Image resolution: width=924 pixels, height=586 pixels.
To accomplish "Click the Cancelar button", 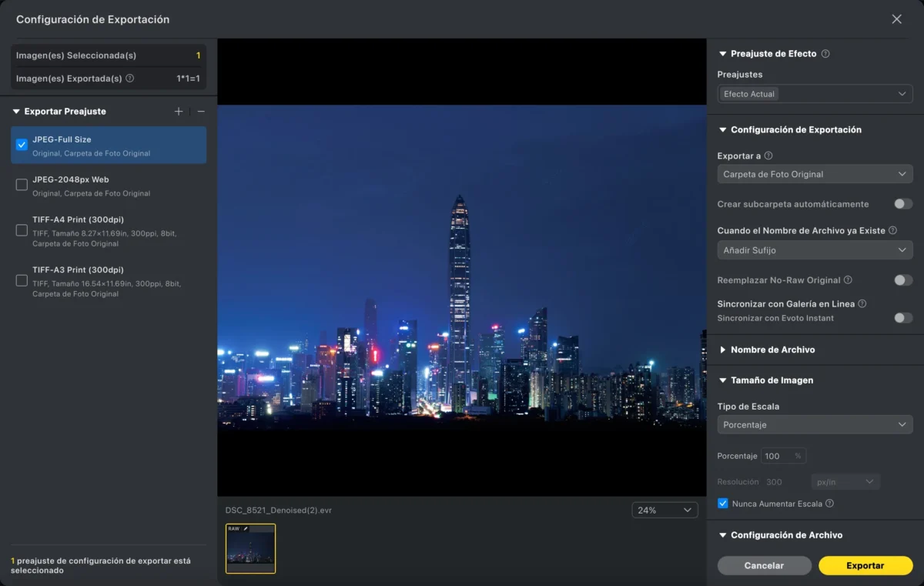I will click(764, 565).
